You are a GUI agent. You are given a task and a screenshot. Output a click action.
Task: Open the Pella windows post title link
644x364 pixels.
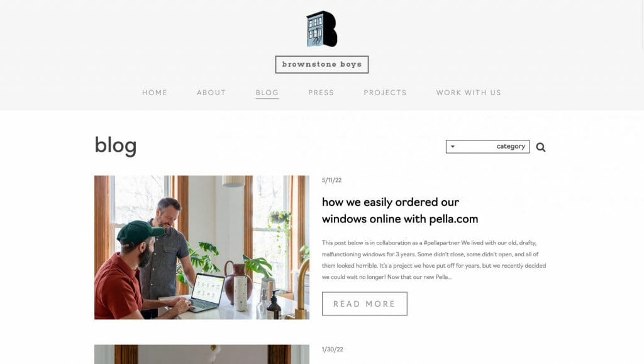point(399,210)
